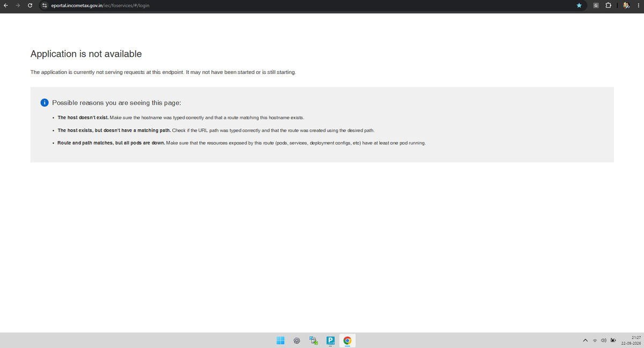Show hidden system tray icons
Image resolution: width=644 pixels, height=348 pixels.
585,340
